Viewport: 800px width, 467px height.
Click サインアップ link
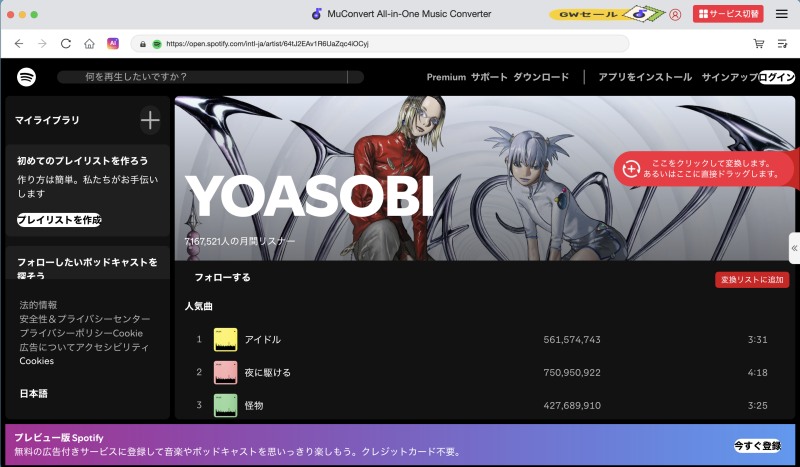[x=729, y=77]
